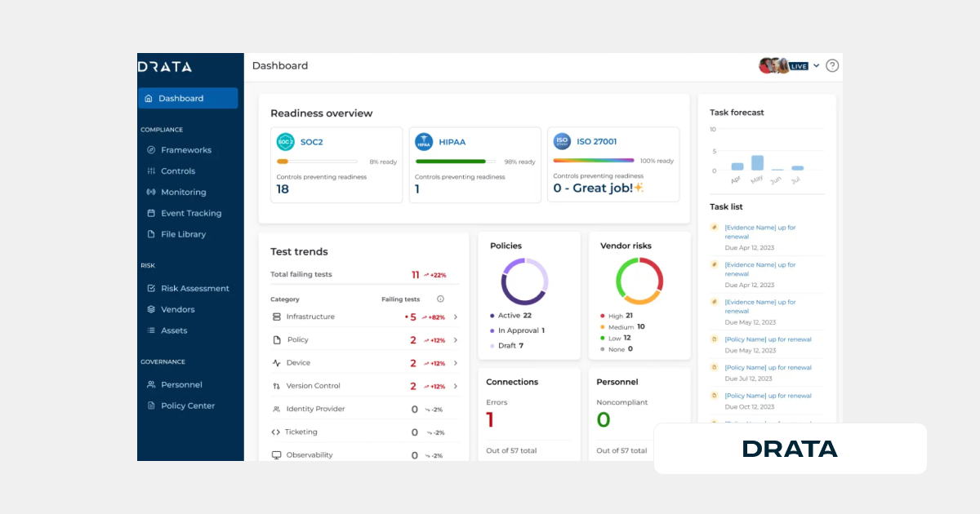The height and width of the screenshot is (514, 980).
Task: Click the Vendors layers icon
Action: pos(151,309)
